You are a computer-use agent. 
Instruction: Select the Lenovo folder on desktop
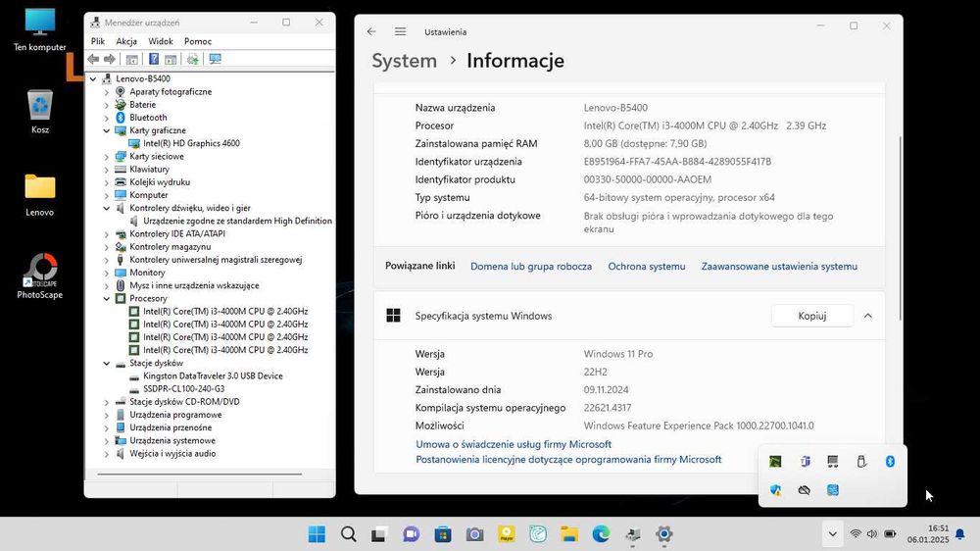[40, 194]
